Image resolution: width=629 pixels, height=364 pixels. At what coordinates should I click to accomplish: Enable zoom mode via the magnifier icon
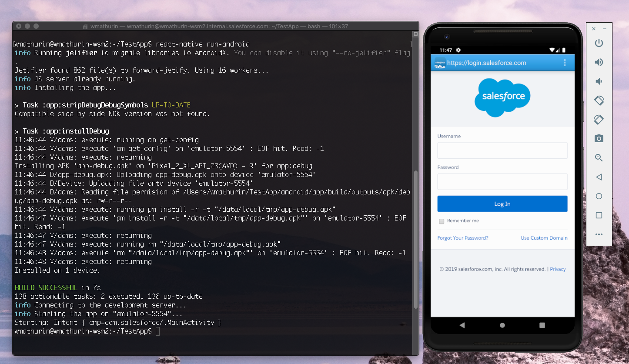click(599, 158)
